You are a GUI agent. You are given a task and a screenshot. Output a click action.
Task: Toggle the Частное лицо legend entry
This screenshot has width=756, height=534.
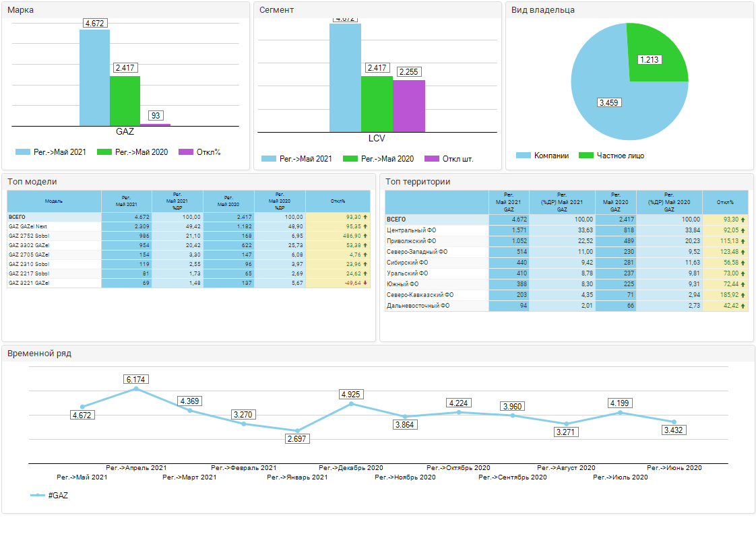(612, 156)
